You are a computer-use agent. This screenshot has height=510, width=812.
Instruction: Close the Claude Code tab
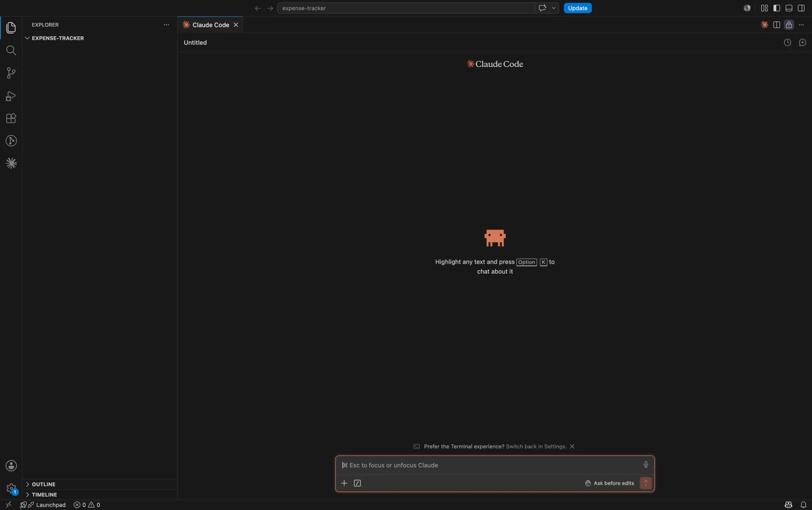click(236, 25)
